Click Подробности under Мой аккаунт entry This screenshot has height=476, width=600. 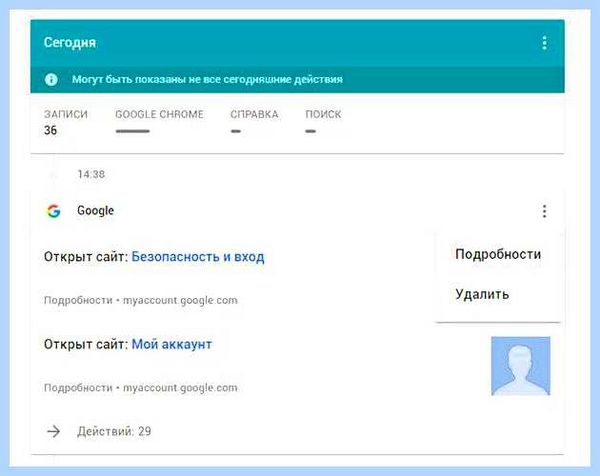78,388
